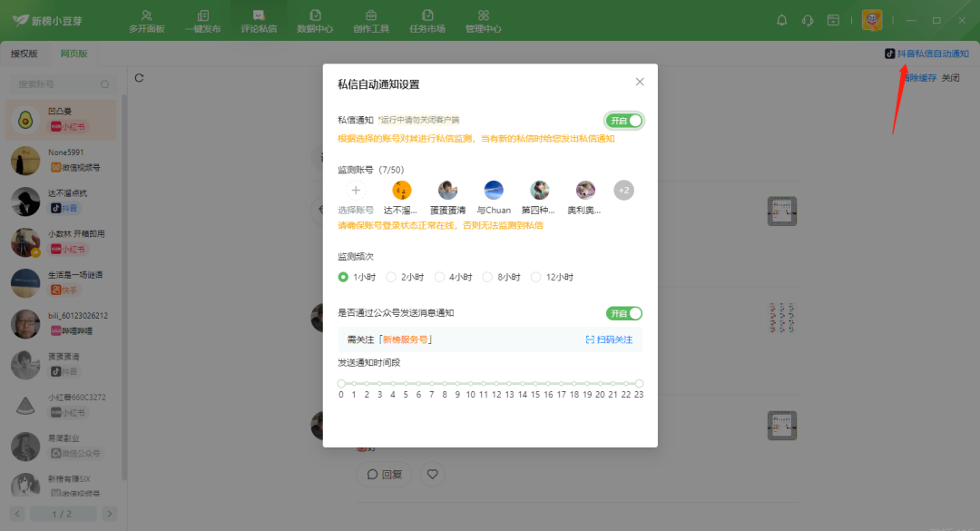Select 达不溜点航 抖音 account
Screen dimensions: 980x531
(62, 202)
